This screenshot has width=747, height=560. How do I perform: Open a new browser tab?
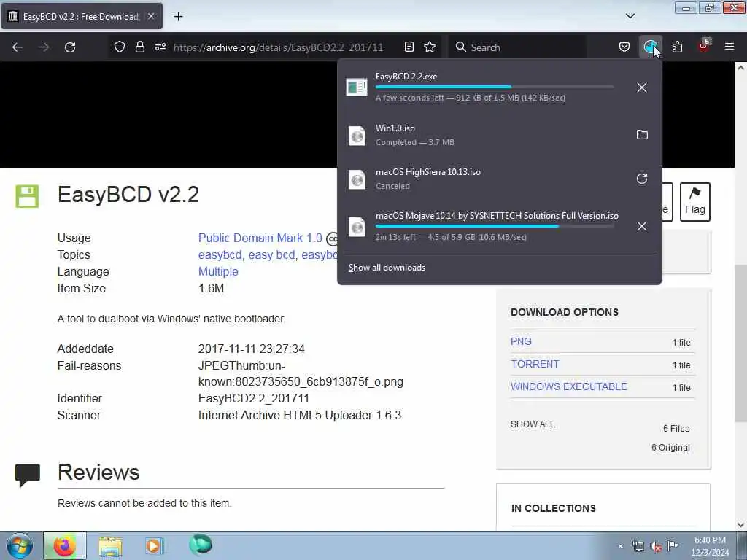(178, 17)
